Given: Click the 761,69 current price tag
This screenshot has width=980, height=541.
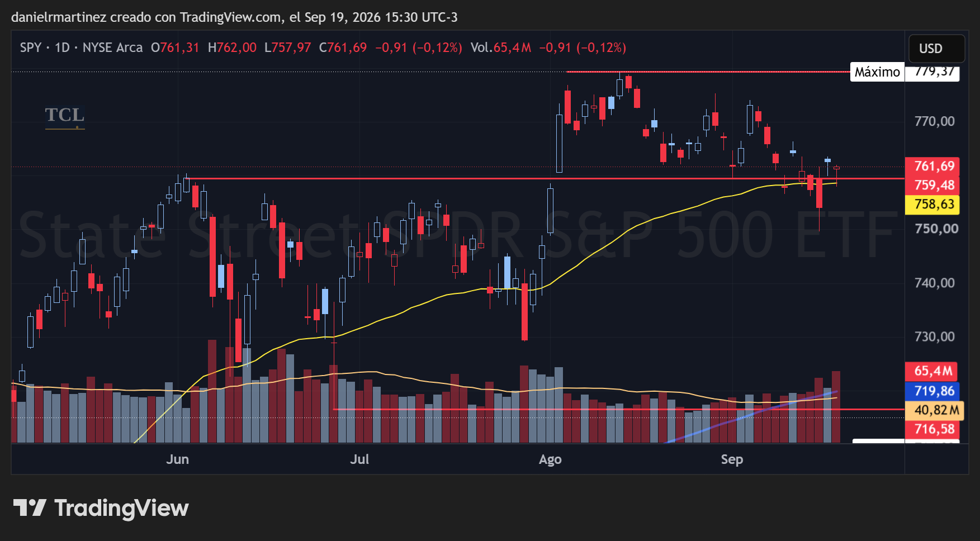Looking at the screenshot, I should tap(932, 166).
